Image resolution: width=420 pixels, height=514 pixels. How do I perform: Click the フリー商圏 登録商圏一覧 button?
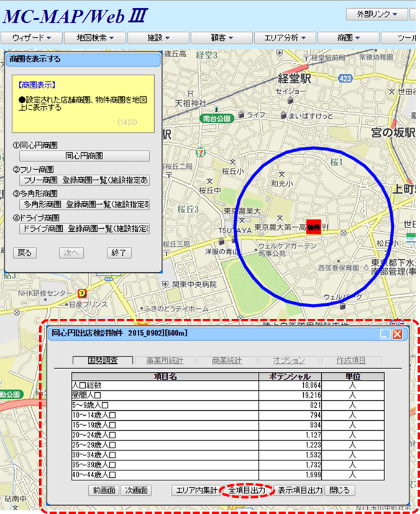pos(84,180)
